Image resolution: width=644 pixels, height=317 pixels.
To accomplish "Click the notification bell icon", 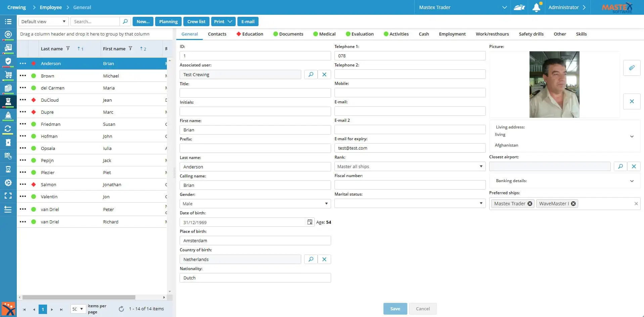I will tap(536, 7).
